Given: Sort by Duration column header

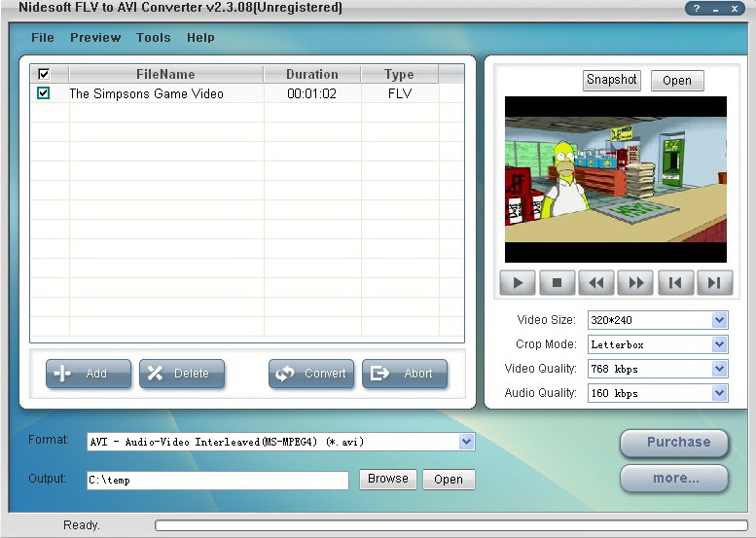Looking at the screenshot, I should coord(312,74).
